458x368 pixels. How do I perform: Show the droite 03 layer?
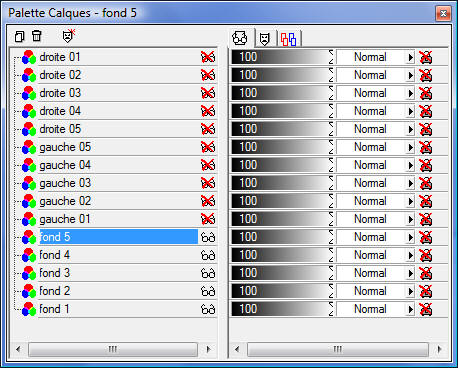[x=208, y=93]
